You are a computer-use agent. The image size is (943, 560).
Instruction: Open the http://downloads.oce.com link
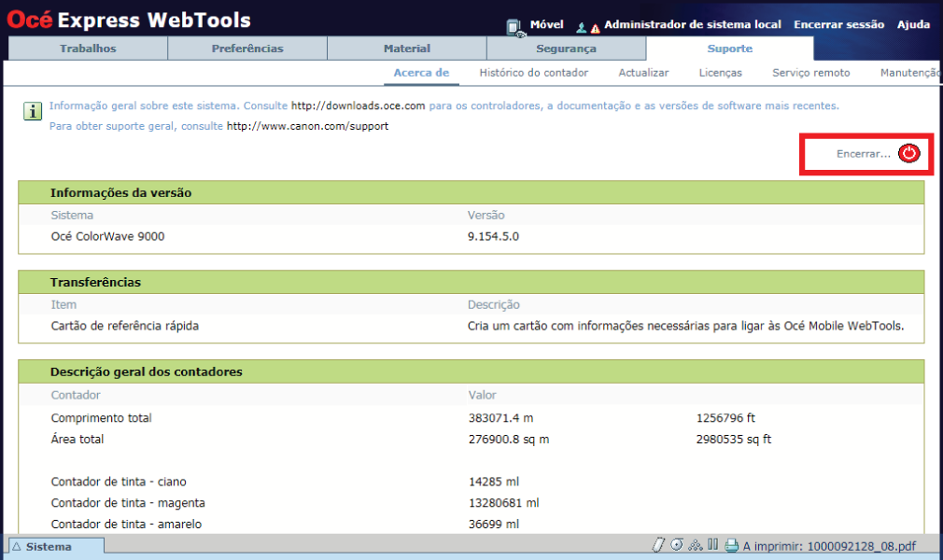pyautogui.click(x=358, y=105)
